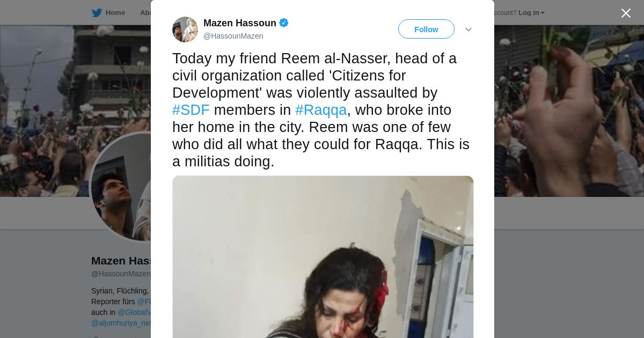Open the Log in dropdown

point(531,13)
